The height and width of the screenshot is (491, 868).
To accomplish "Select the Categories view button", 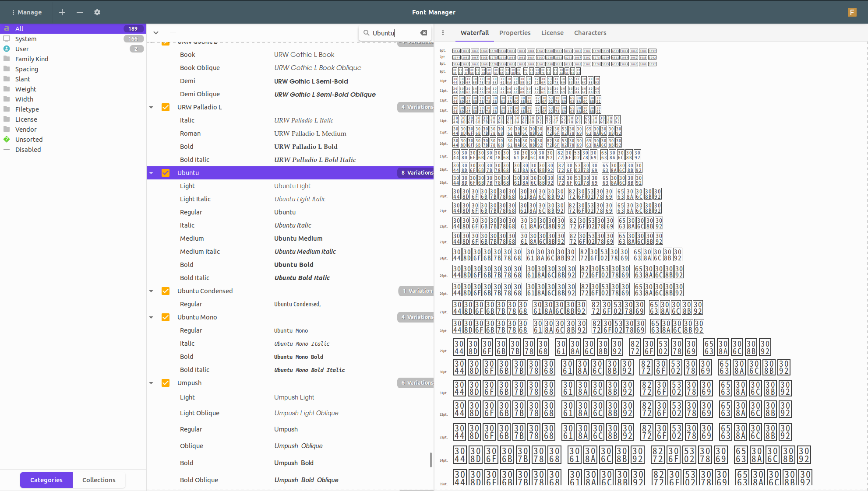I will coord(46,480).
